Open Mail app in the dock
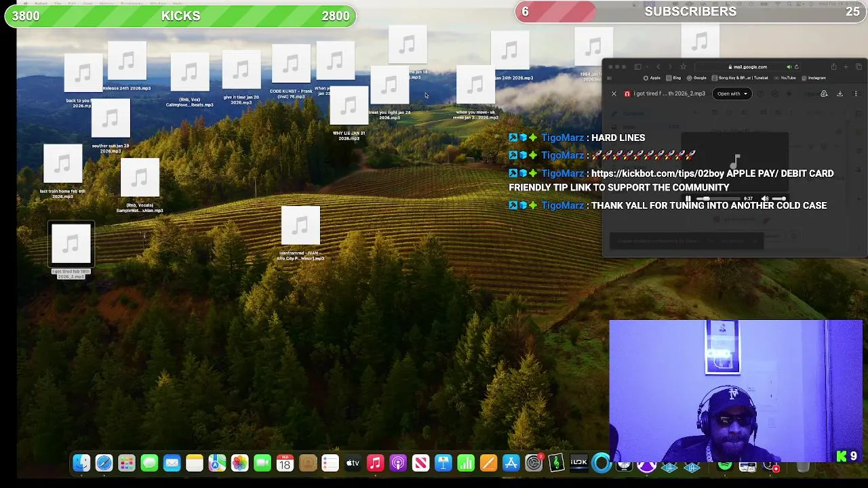Viewport: 868px width, 488px height. [x=172, y=463]
